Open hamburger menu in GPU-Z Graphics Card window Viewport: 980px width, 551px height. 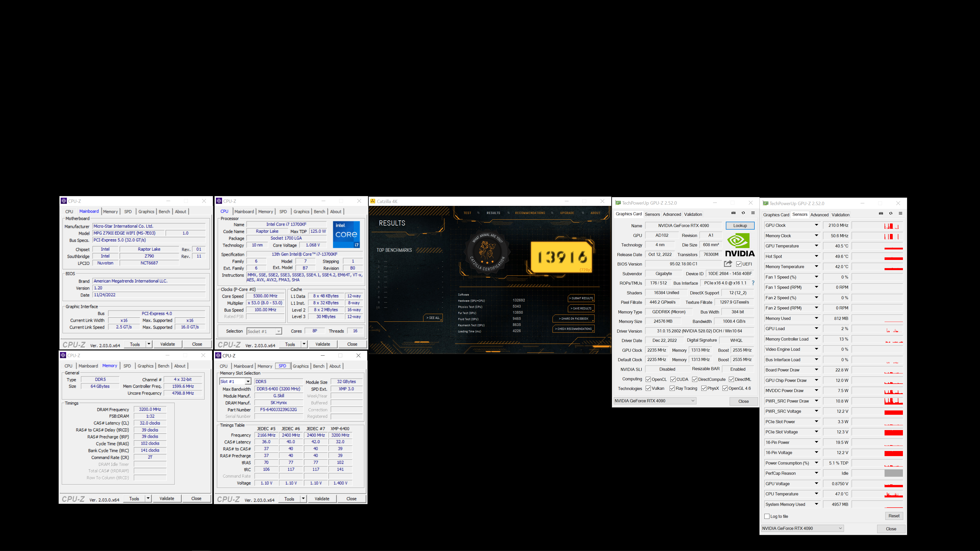pos(753,213)
